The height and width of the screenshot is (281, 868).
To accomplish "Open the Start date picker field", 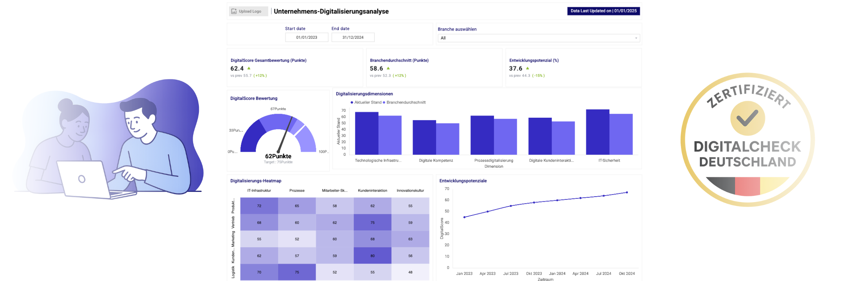I will pyautogui.click(x=306, y=37).
